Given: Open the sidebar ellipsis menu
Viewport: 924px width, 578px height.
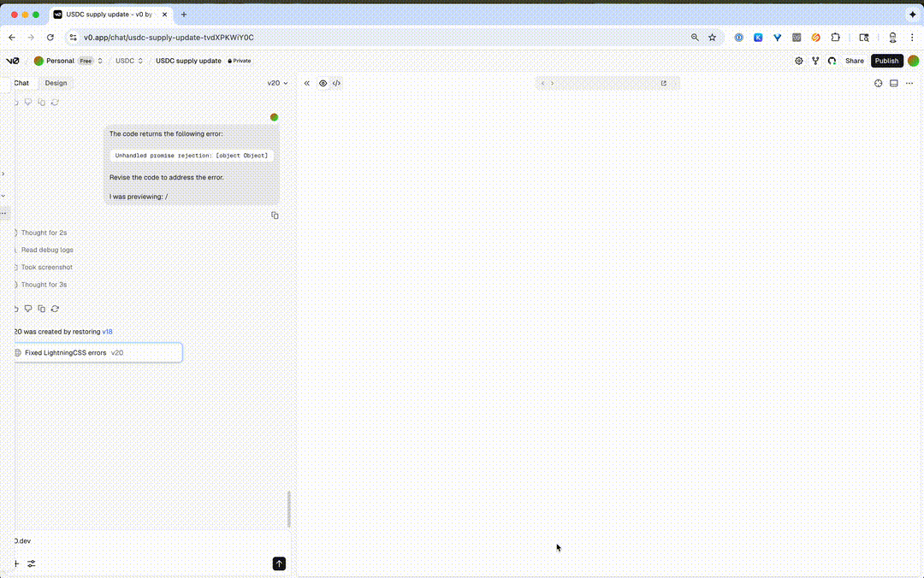Looking at the screenshot, I should point(3,213).
